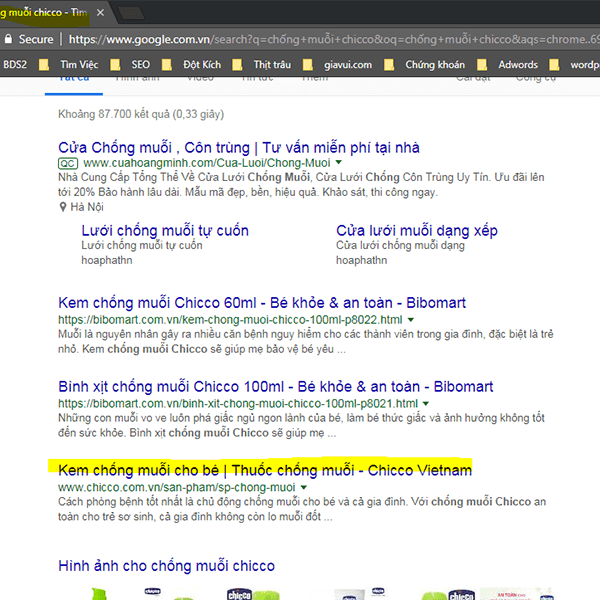Open the Chứng khoán bookmark folder
Screen dimensions: 600x600
425,65
